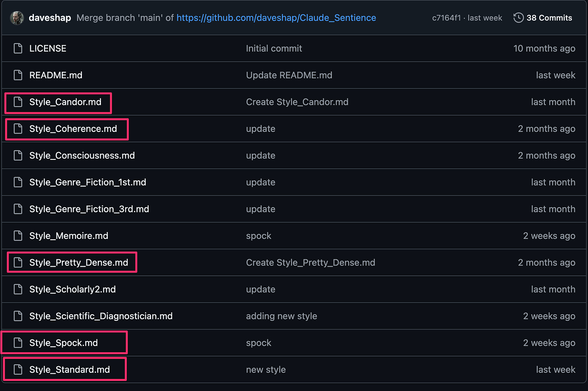Open the Claude_Sentience GitHub URL link

pyautogui.click(x=276, y=18)
